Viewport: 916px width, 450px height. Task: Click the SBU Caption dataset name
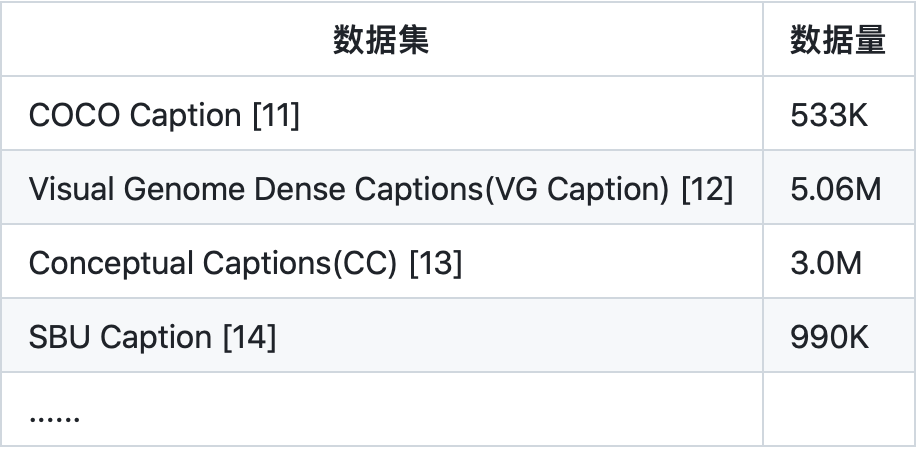120,337
